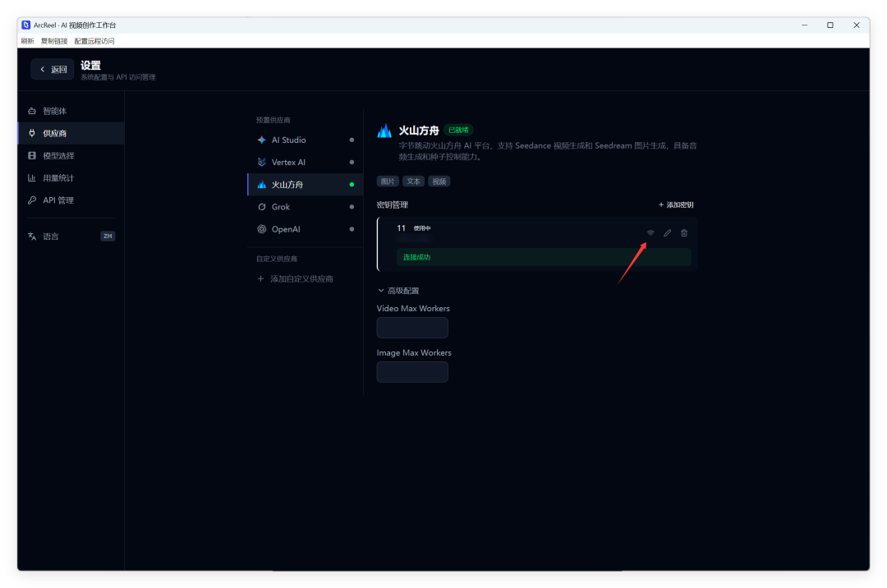
Task: Select the Grok provider
Action: pyautogui.click(x=306, y=207)
